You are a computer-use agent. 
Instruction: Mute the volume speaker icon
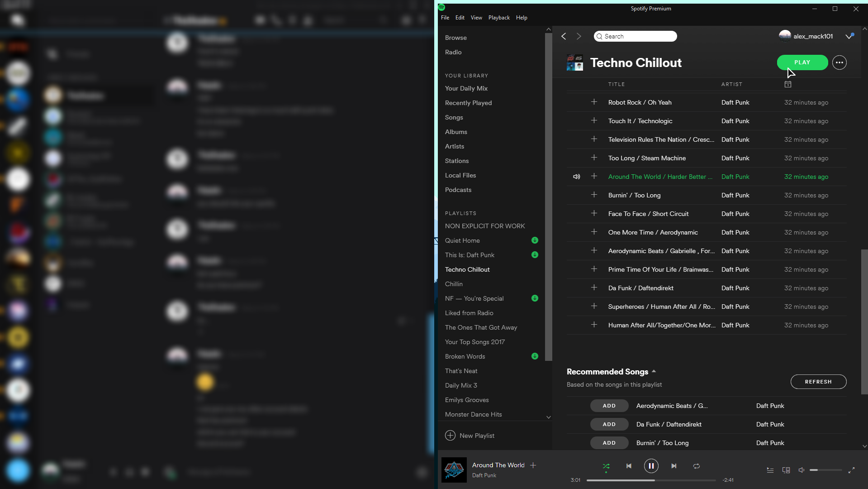click(x=802, y=470)
